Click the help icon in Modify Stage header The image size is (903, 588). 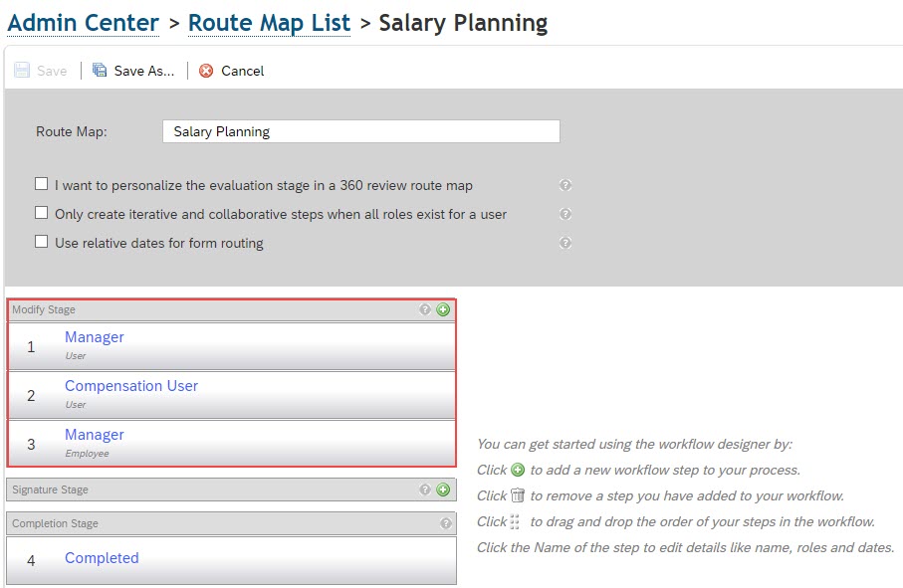[x=425, y=309]
